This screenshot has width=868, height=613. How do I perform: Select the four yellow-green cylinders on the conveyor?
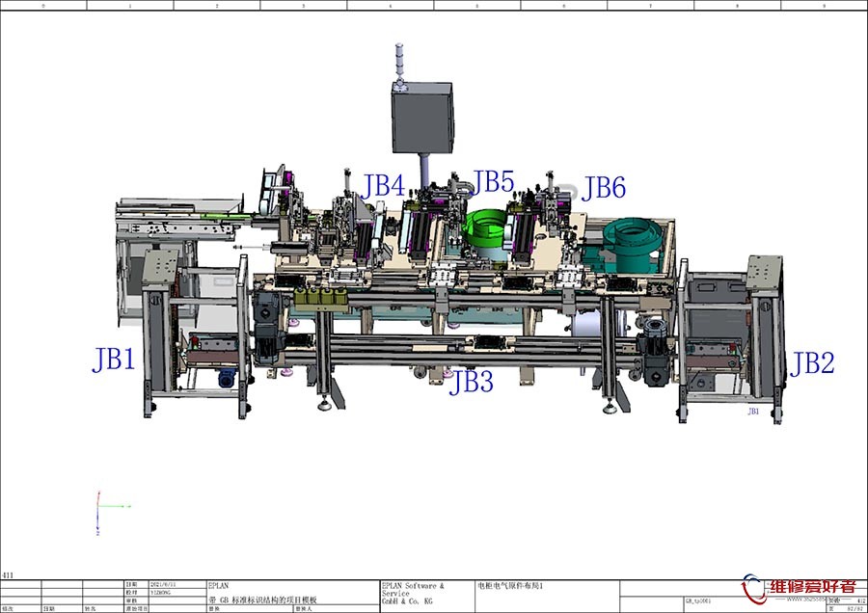[x=319, y=297]
